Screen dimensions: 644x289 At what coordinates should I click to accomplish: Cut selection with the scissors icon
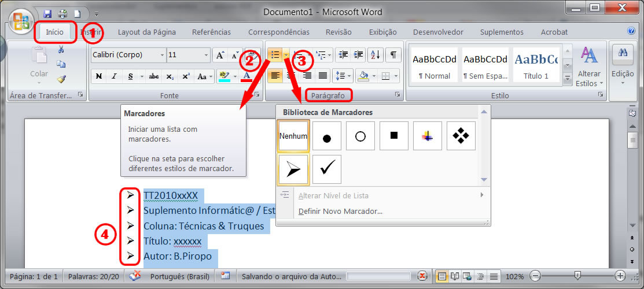pos(61,50)
